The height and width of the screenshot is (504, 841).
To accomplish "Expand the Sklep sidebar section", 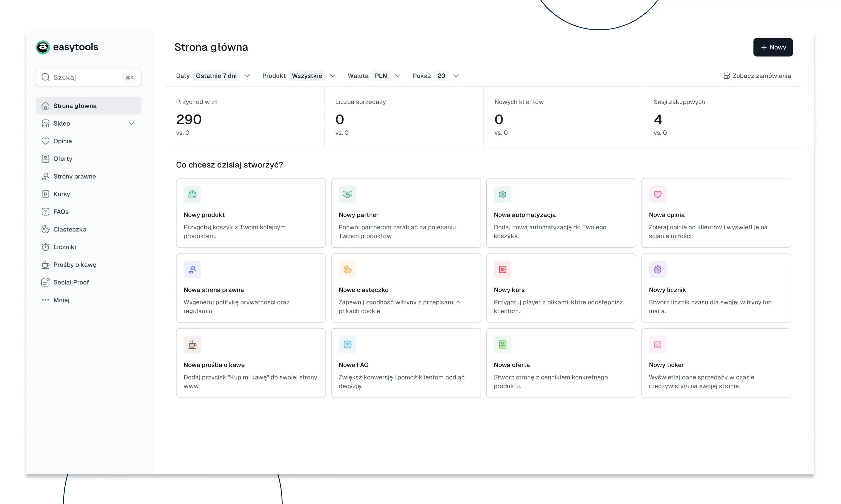I will (131, 123).
